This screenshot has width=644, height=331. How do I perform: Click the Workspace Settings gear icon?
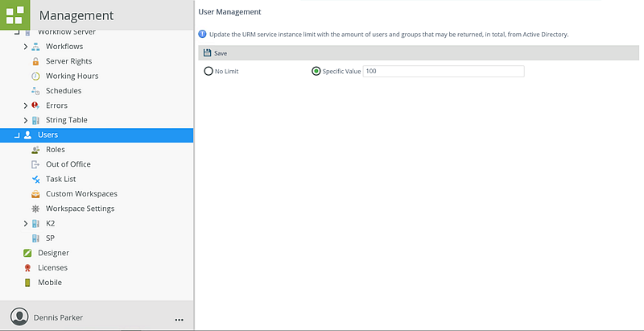click(x=35, y=209)
